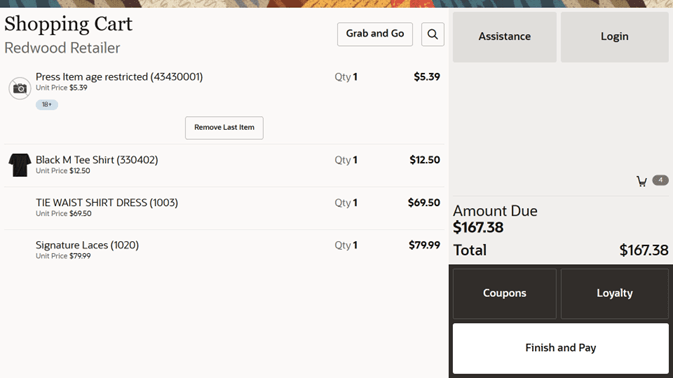Open the search magnifier icon

[x=432, y=34]
